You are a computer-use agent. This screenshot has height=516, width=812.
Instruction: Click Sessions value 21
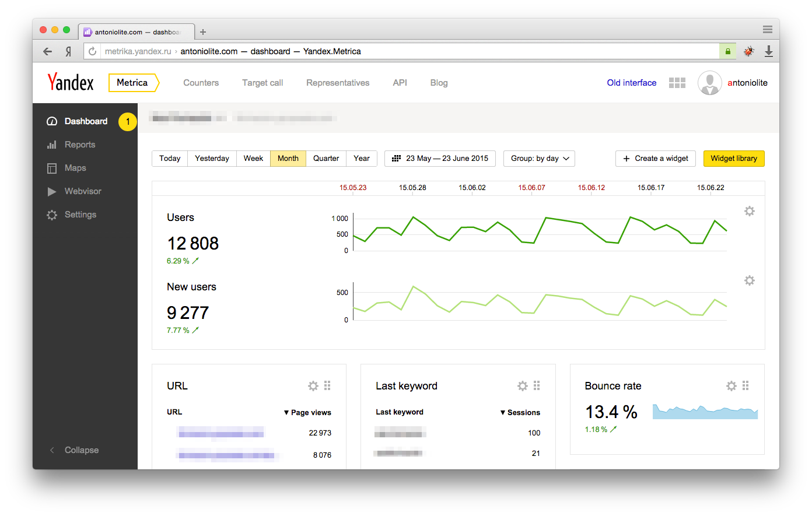pos(536,454)
